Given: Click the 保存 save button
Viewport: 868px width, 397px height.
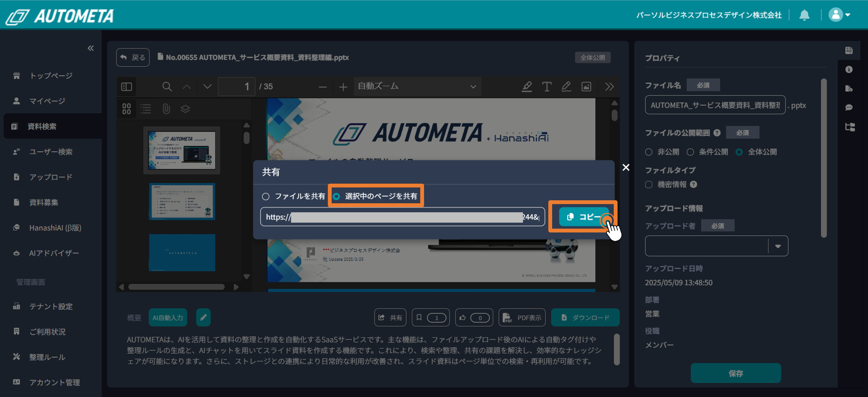Looking at the screenshot, I should pyautogui.click(x=736, y=373).
